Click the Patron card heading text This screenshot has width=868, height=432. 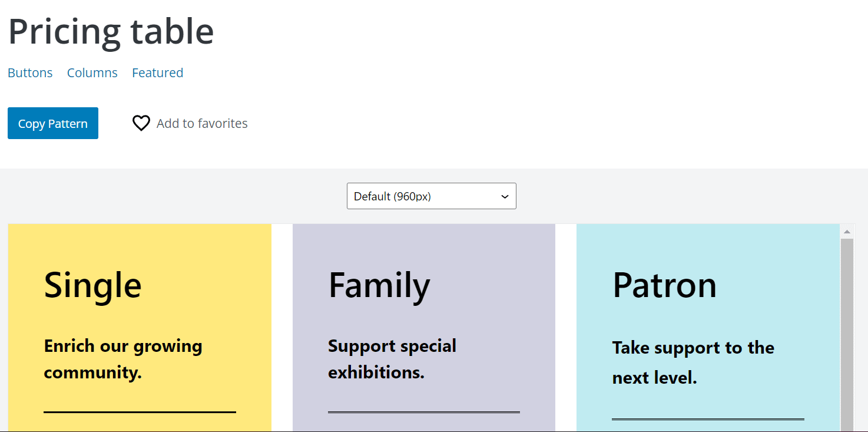pos(665,285)
